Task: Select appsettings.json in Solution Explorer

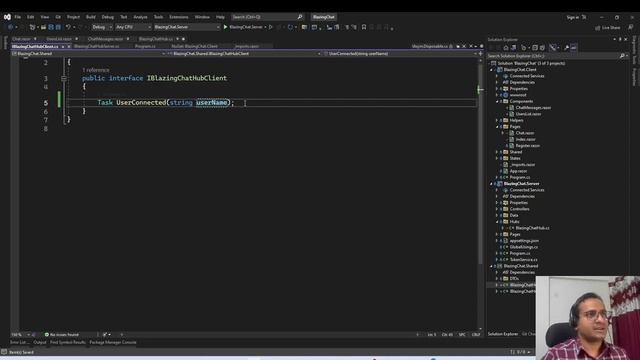Action: [524, 241]
